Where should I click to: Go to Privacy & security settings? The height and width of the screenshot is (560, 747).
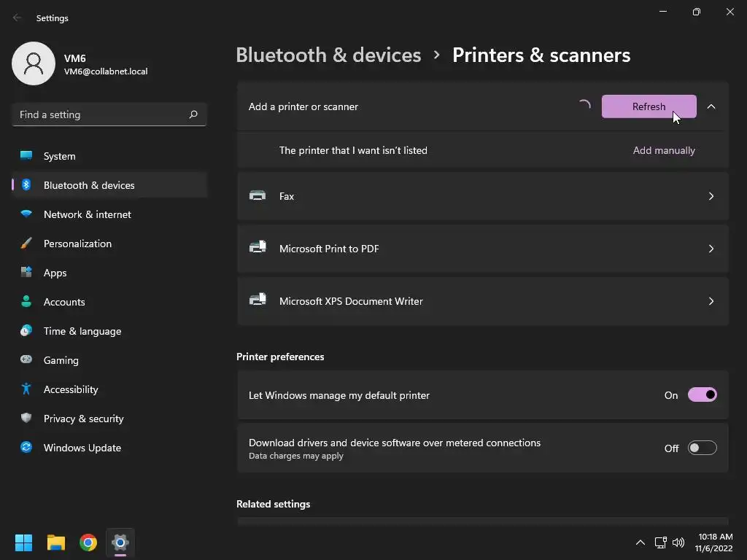[83, 419]
